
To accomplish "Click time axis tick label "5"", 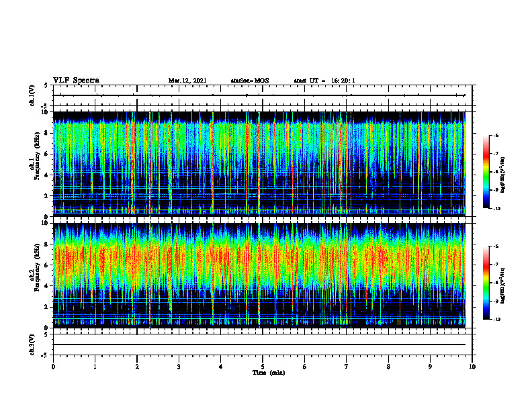I will click(263, 367).
